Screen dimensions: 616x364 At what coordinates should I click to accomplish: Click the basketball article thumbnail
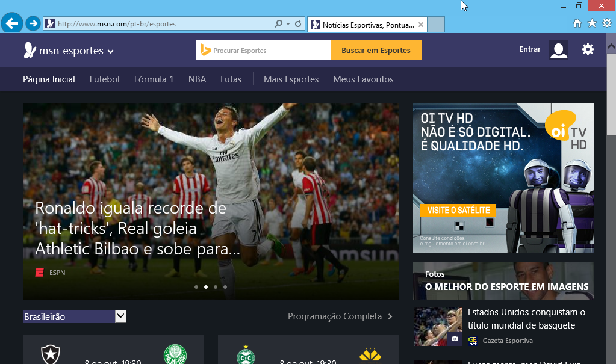[x=438, y=327]
